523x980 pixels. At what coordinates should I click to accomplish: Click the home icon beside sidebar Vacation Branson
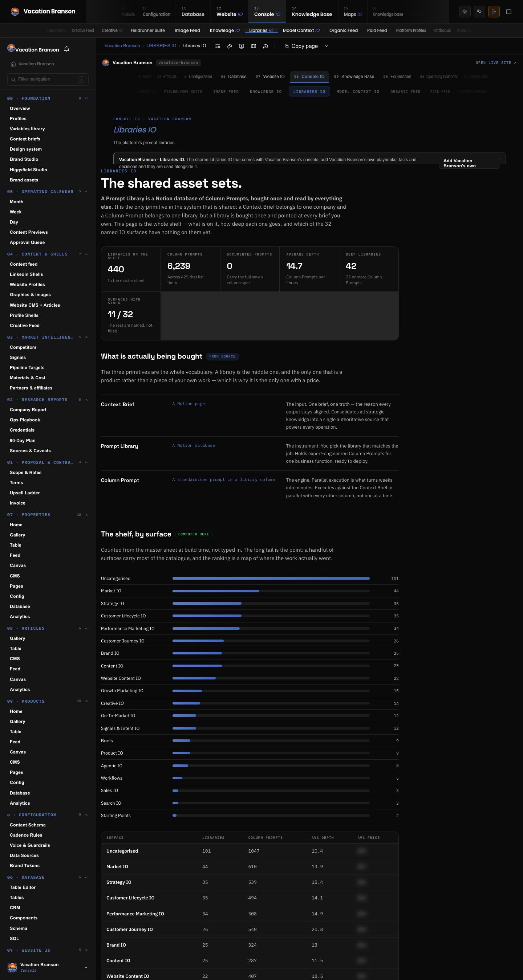(x=13, y=64)
